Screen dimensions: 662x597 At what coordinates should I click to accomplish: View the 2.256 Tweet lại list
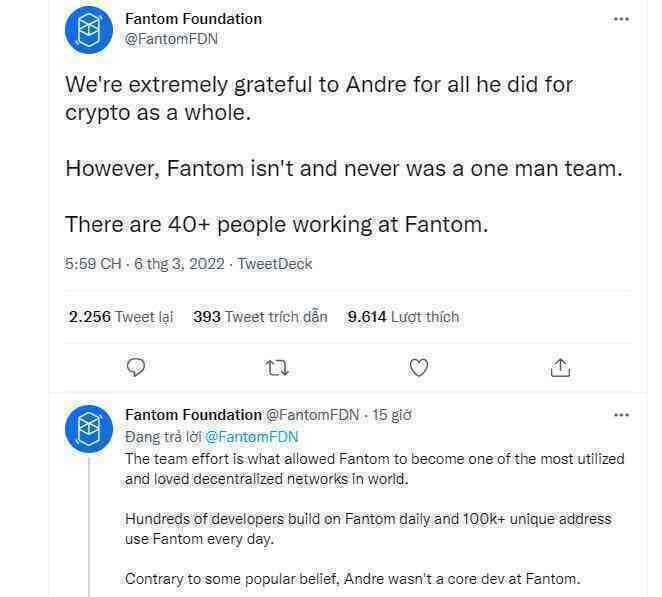[x=120, y=317]
